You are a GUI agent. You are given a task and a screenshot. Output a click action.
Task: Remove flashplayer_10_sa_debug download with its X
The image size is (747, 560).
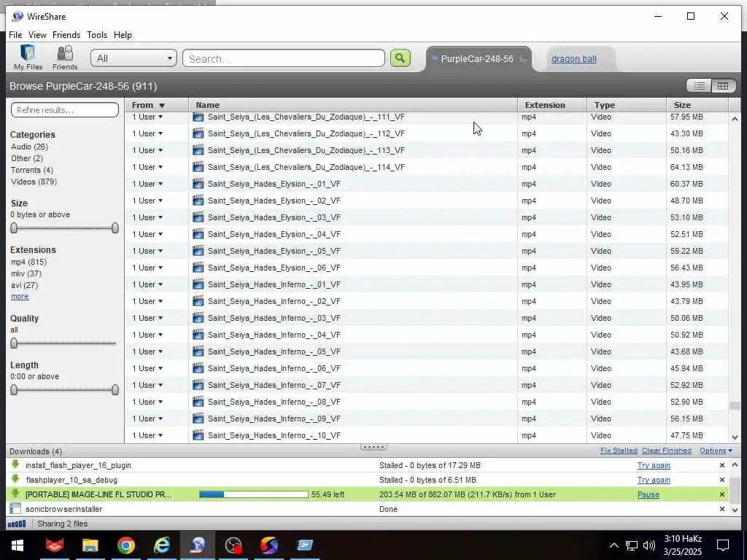721,480
